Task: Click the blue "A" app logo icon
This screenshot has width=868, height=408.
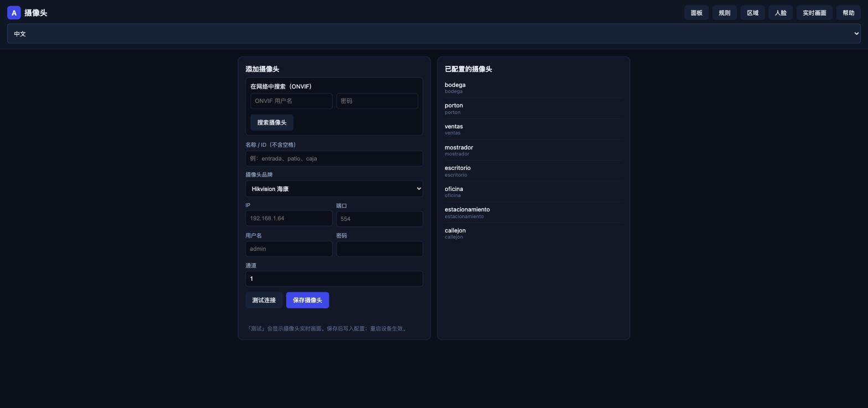Action: coord(14,13)
